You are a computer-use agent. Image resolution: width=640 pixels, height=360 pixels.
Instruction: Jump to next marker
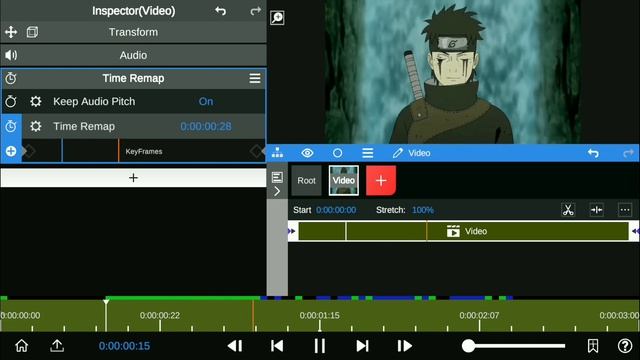tap(362, 346)
